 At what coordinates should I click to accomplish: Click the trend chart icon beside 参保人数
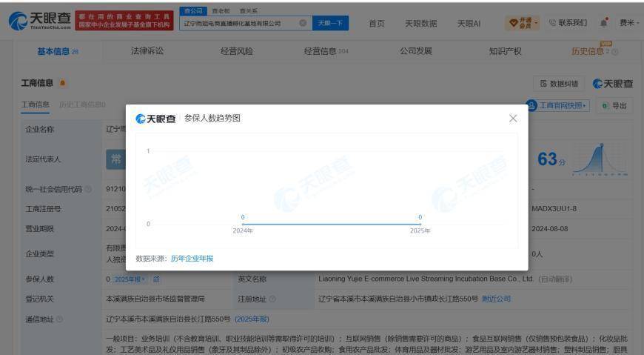(x=156, y=279)
